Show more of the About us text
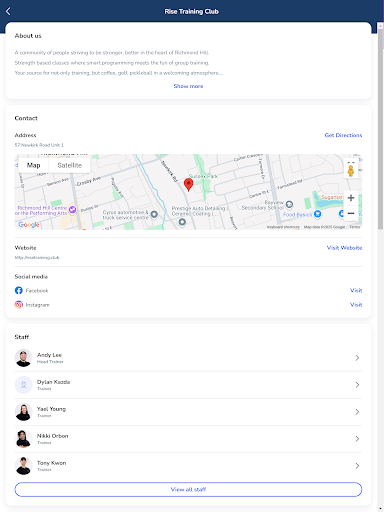384x512 pixels. tap(188, 86)
